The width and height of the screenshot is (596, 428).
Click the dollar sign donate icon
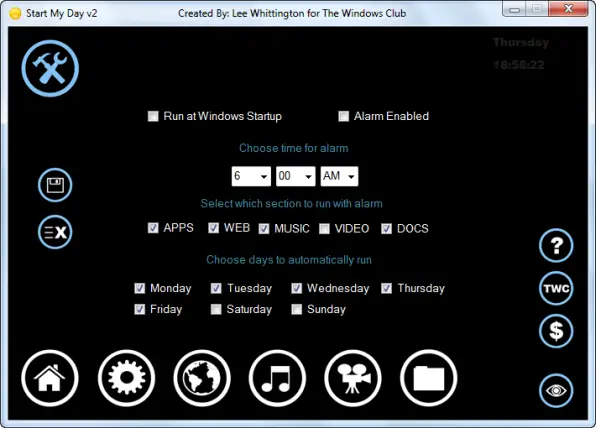556,331
